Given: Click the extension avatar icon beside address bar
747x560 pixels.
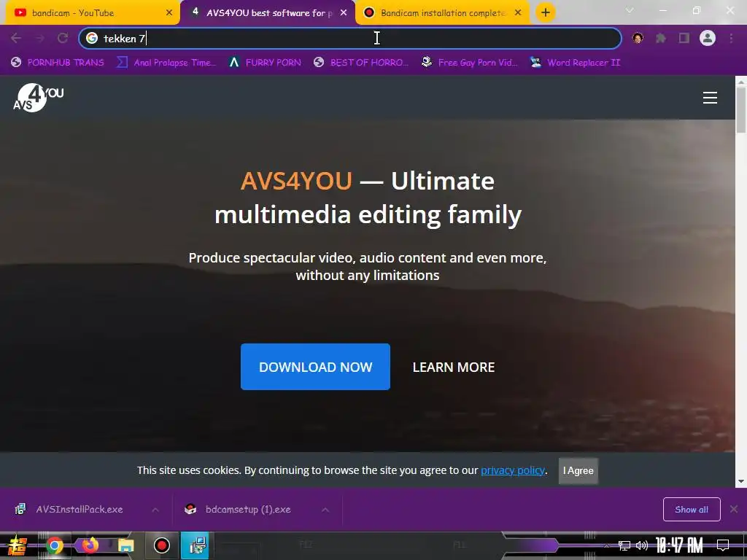Looking at the screenshot, I should (638, 38).
